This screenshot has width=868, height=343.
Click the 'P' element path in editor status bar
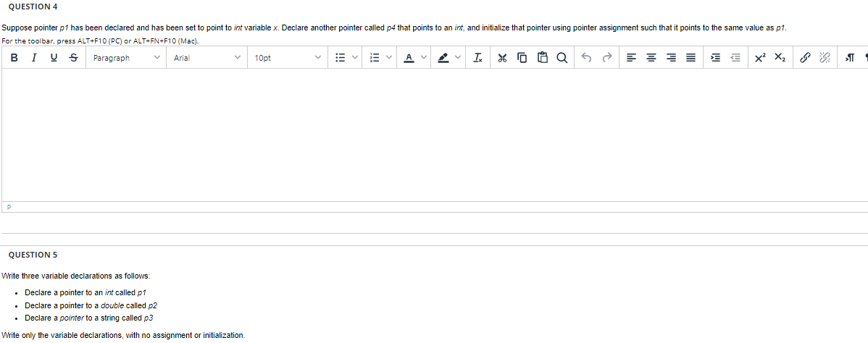coord(9,207)
